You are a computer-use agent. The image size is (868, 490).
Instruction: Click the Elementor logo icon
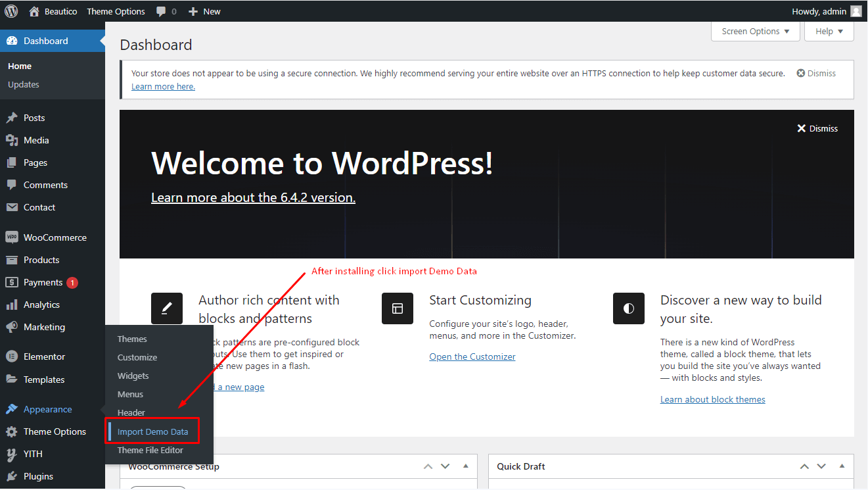point(12,356)
